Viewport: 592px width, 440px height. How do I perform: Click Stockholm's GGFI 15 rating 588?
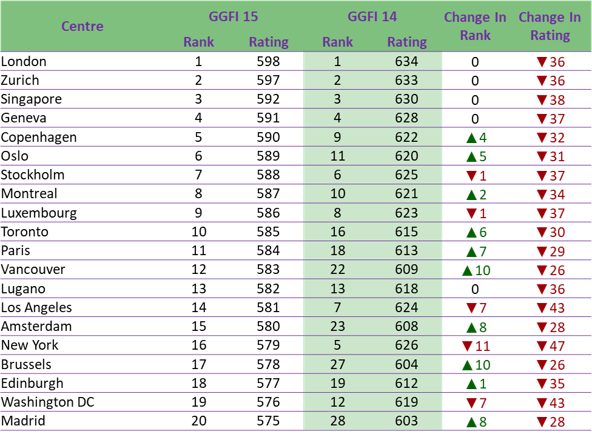pos(268,175)
